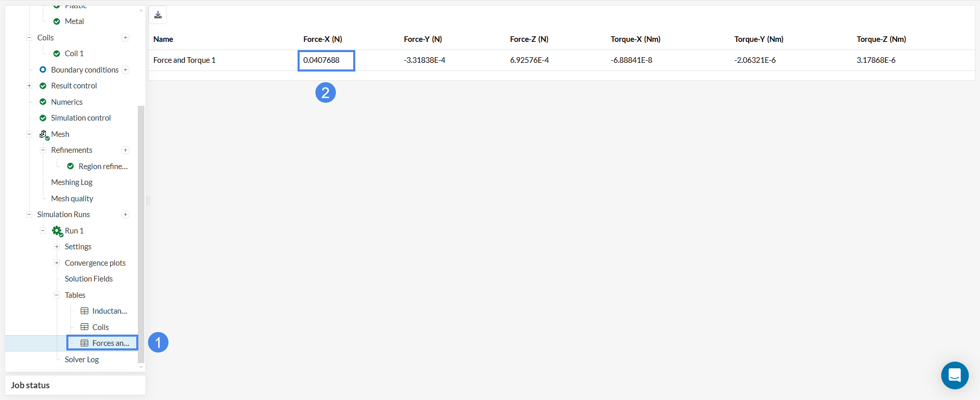The height and width of the screenshot is (400, 980).
Task: Click the Inductance table icon
Action: coord(85,311)
